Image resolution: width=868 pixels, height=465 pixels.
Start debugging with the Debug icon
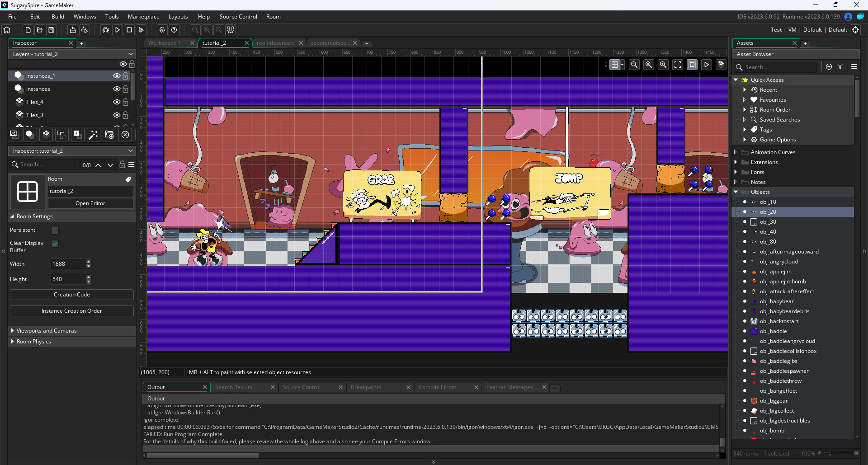[105, 30]
